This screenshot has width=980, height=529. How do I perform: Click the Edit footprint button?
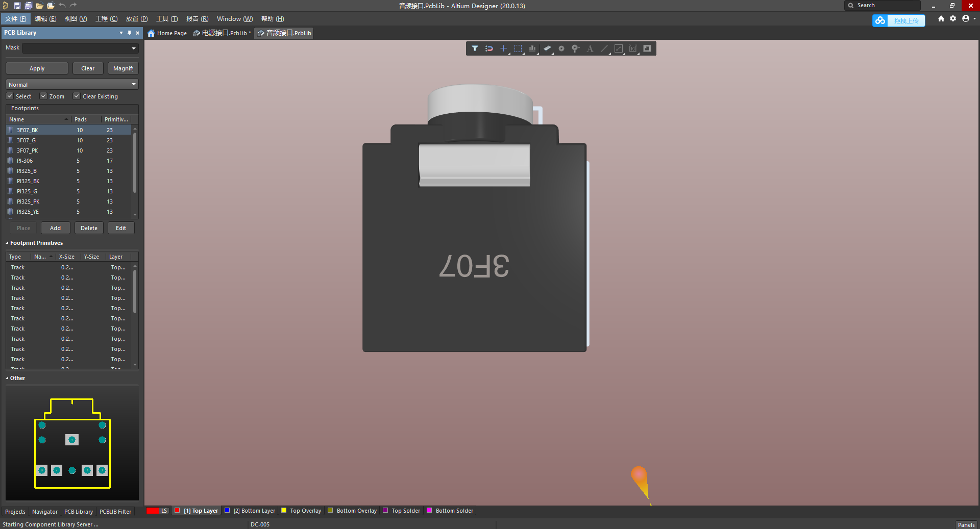[121, 228]
